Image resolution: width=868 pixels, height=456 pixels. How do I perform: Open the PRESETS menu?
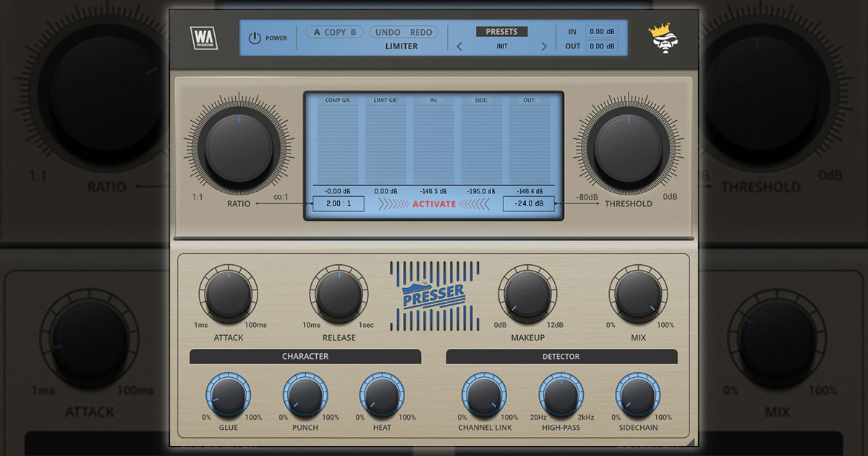[x=501, y=32]
